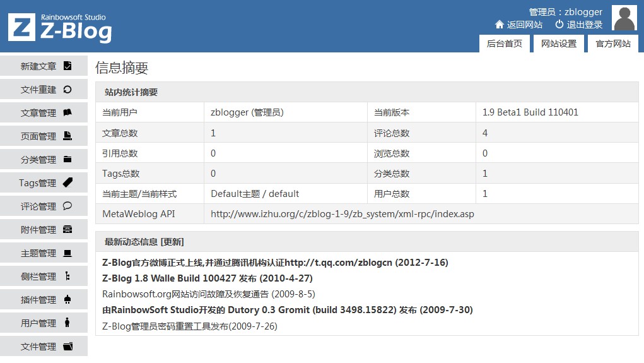Click the [更新] refresh news link
644x363 pixels.
tap(172, 242)
